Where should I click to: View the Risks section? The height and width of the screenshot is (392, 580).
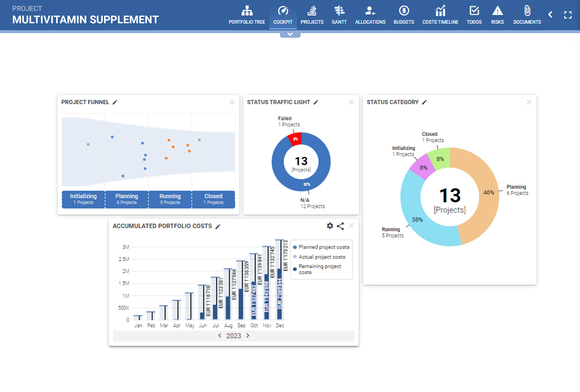click(497, 15)
